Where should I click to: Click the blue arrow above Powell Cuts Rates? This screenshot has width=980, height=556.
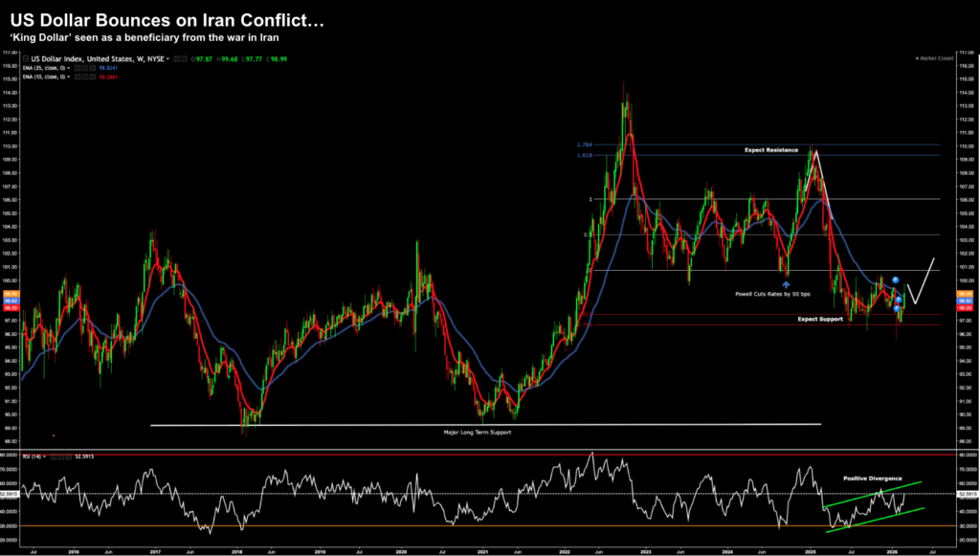pos(786,284)
